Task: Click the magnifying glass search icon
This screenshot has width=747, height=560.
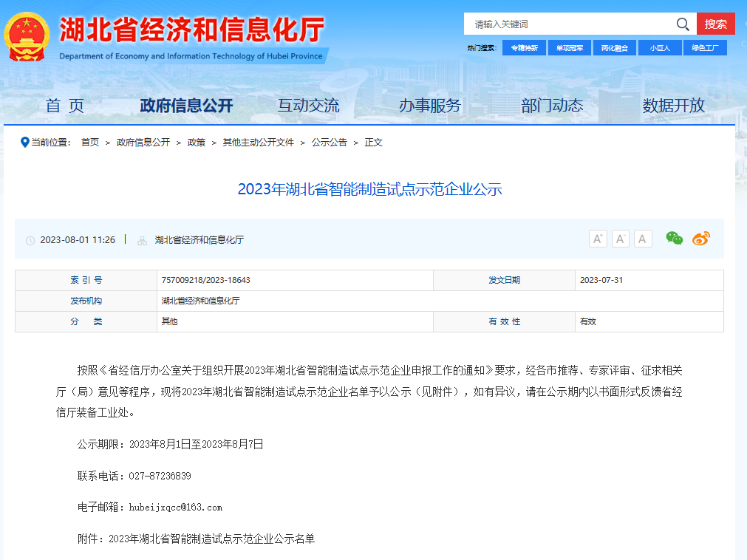Action: pyautogui.click(x=683, y=24)
